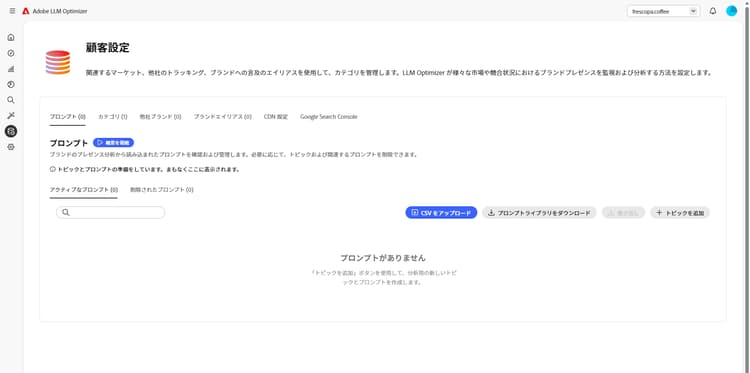Click the Adobe LLM Optimizer title text

[60, 11]
